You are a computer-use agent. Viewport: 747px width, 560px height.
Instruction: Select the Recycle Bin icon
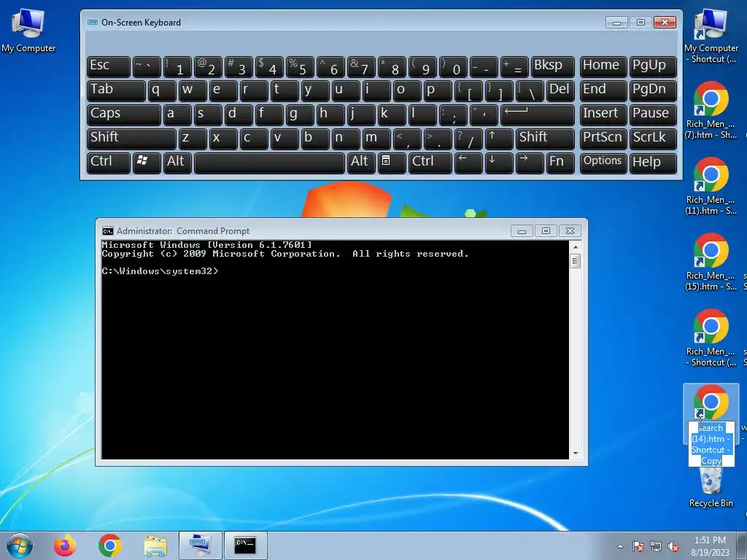[711, 486]
